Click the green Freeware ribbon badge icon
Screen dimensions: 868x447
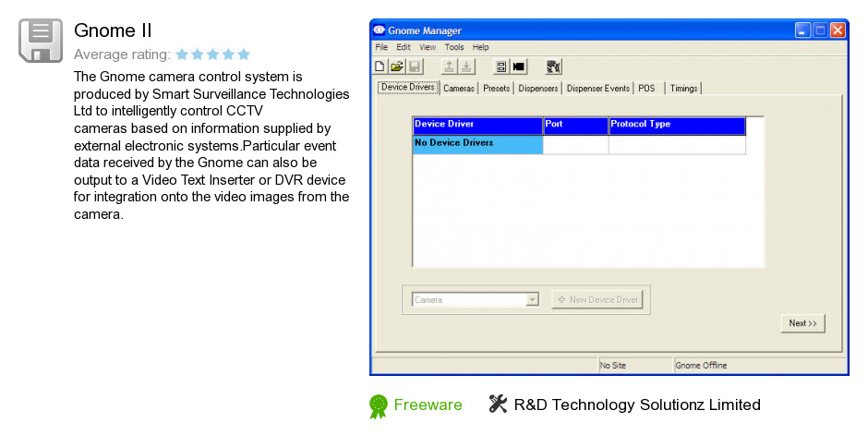click(x=379, y=406)
